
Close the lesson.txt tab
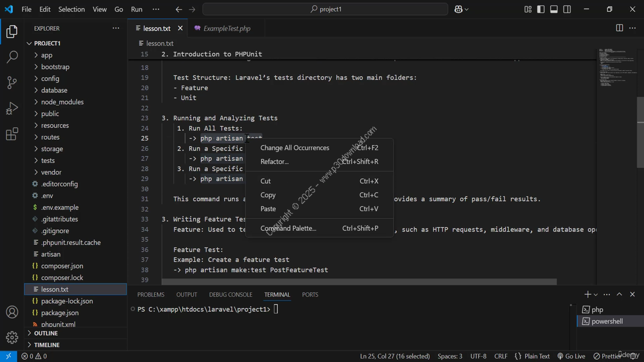[180, 28]
